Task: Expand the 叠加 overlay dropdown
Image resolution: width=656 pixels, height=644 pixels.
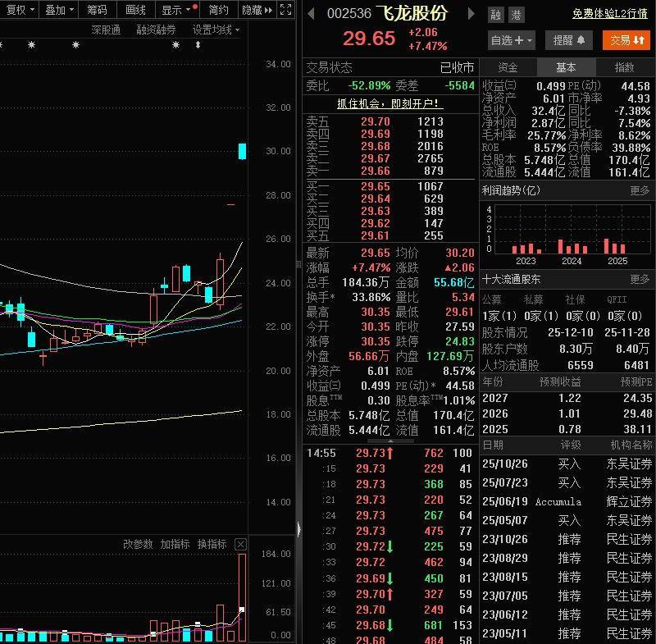Action: [x=60, y=10]
